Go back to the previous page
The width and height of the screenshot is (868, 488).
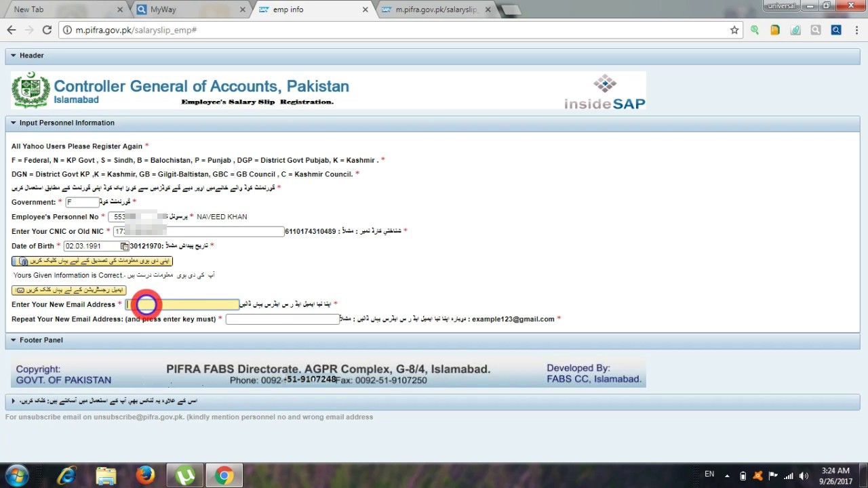tap(12, 30)
